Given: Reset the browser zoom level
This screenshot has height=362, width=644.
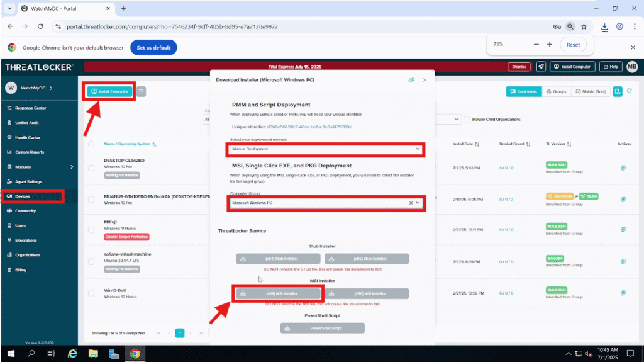Looking at the screenshot, I should [x=573, y=45].
